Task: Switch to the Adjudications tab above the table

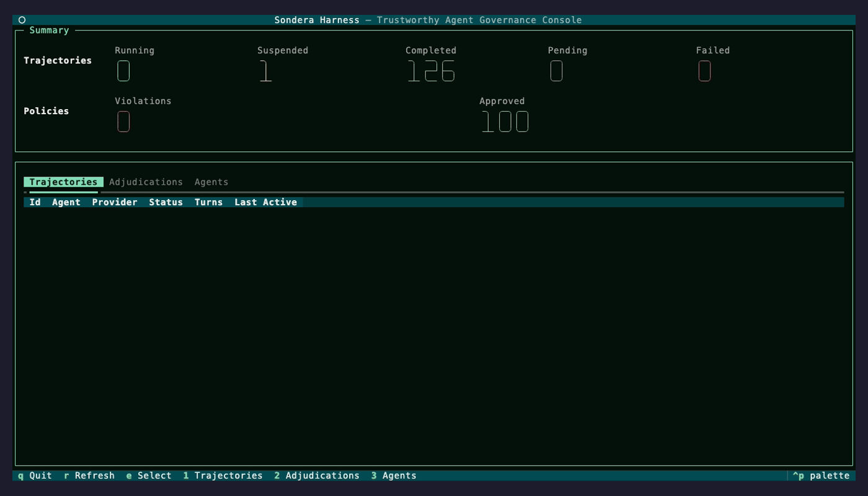Action: coord(146,182)
